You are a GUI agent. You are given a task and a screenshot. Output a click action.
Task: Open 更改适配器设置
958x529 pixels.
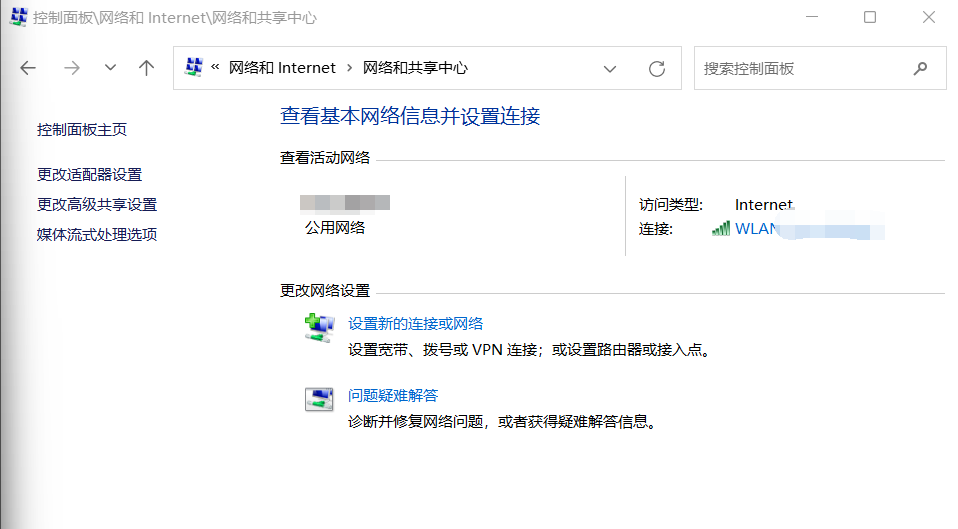coord(90,175)
